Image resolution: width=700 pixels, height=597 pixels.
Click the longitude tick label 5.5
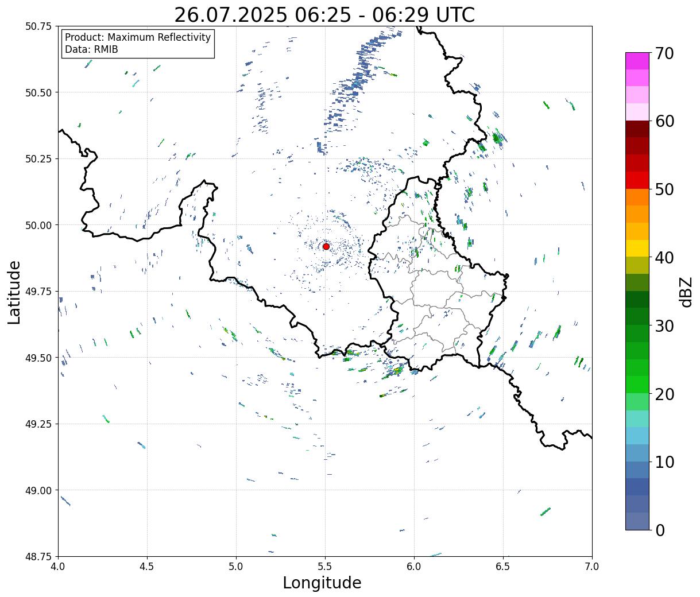tap(325, 567)
